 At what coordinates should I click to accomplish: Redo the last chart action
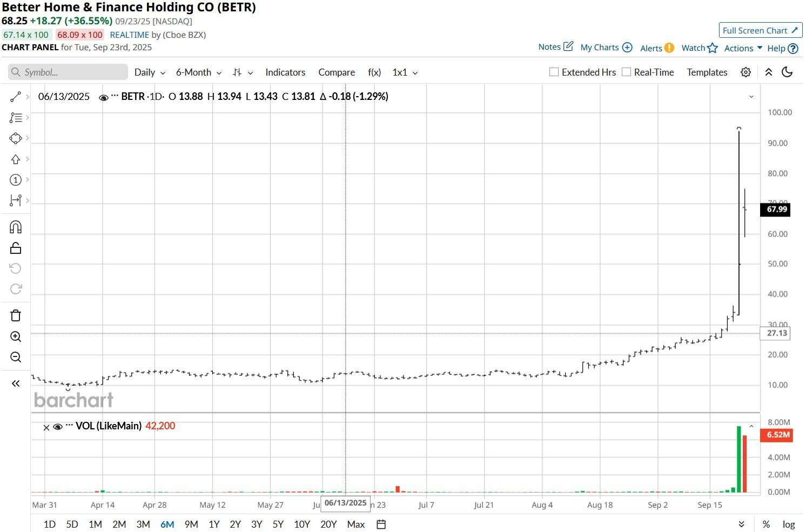pyautogui.click(x=16, y=289)
